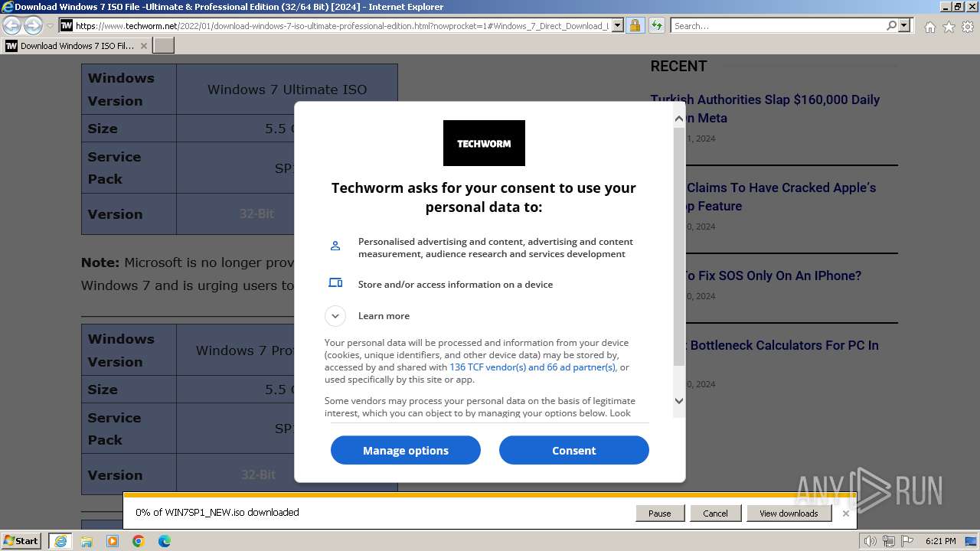Click the browser Forward arrow button
Screen dimensions: 980x551
click(x=33, y=25)
